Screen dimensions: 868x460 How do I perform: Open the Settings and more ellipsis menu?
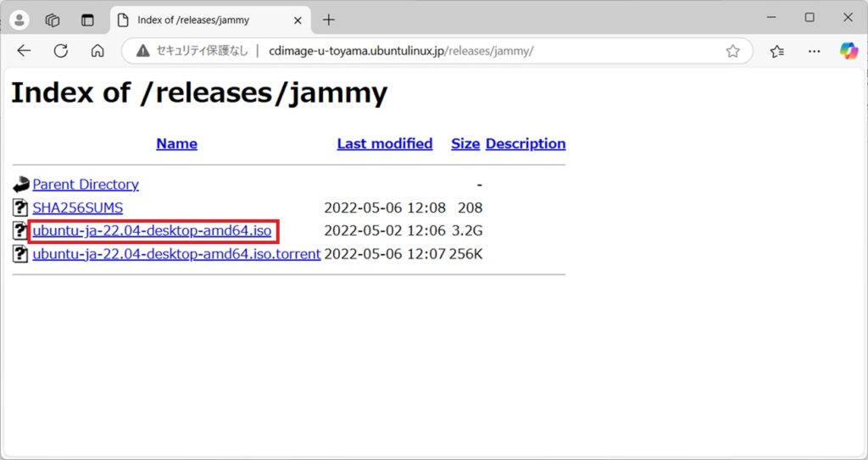click(814, 51)
